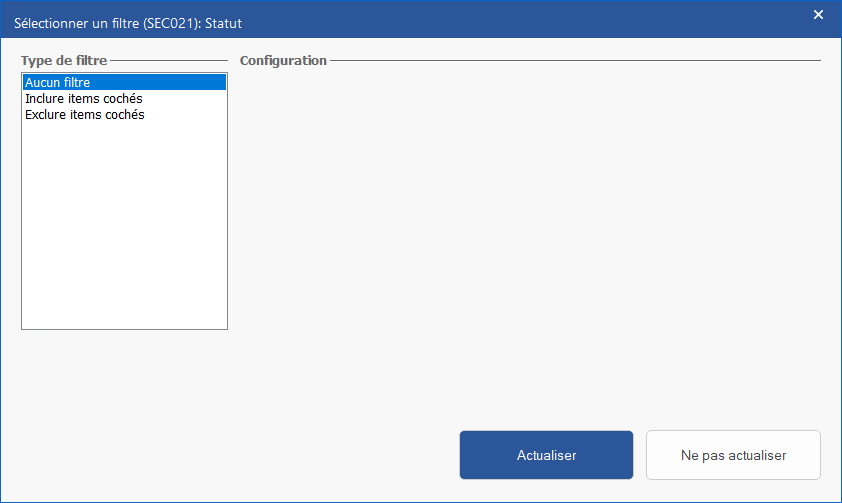Choose 'Inclure items cochés' in the list
The width and height of the screenshot is (842, 503).
83,99
